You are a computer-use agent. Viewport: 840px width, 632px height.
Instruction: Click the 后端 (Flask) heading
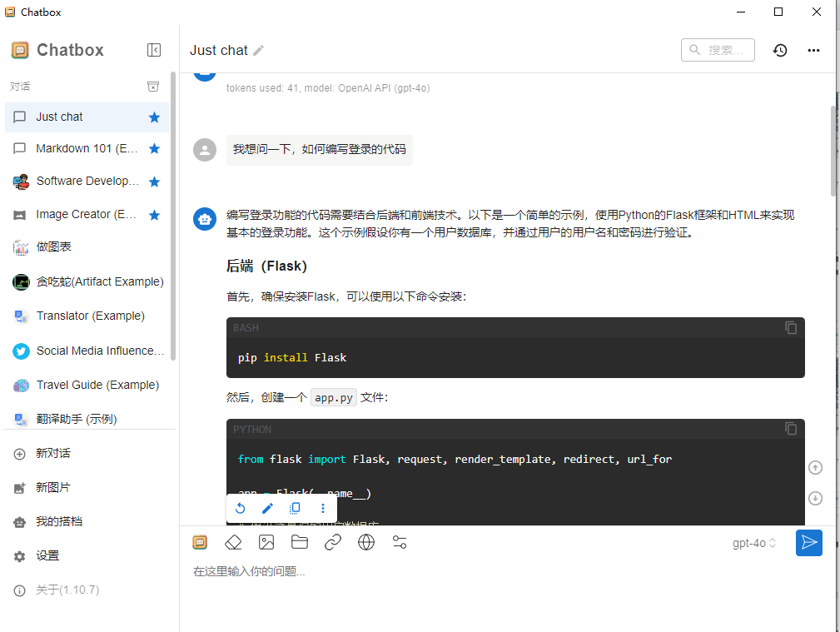coord(266,266)
